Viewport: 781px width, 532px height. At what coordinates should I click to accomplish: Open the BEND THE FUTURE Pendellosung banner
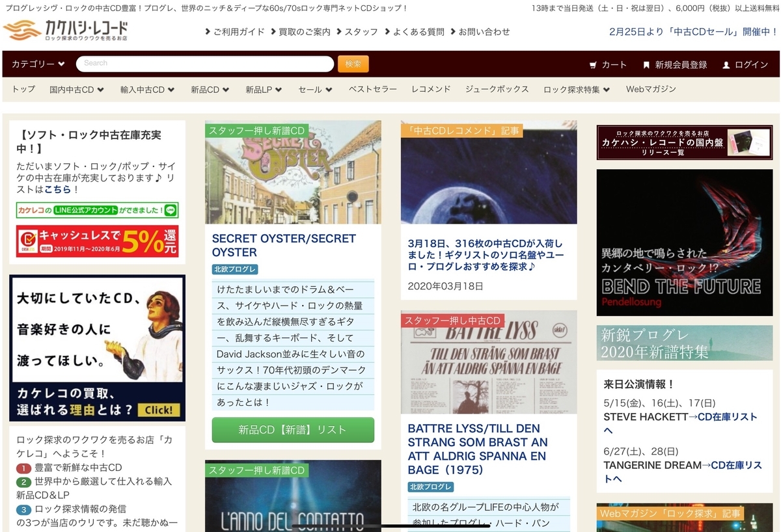click(x=684, y=243)
